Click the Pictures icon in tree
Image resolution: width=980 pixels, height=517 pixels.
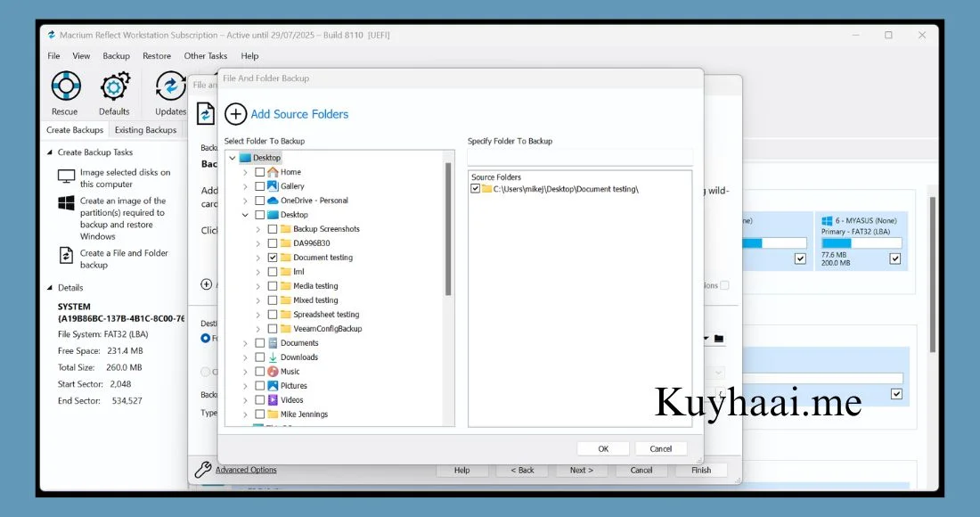point(273,386)
